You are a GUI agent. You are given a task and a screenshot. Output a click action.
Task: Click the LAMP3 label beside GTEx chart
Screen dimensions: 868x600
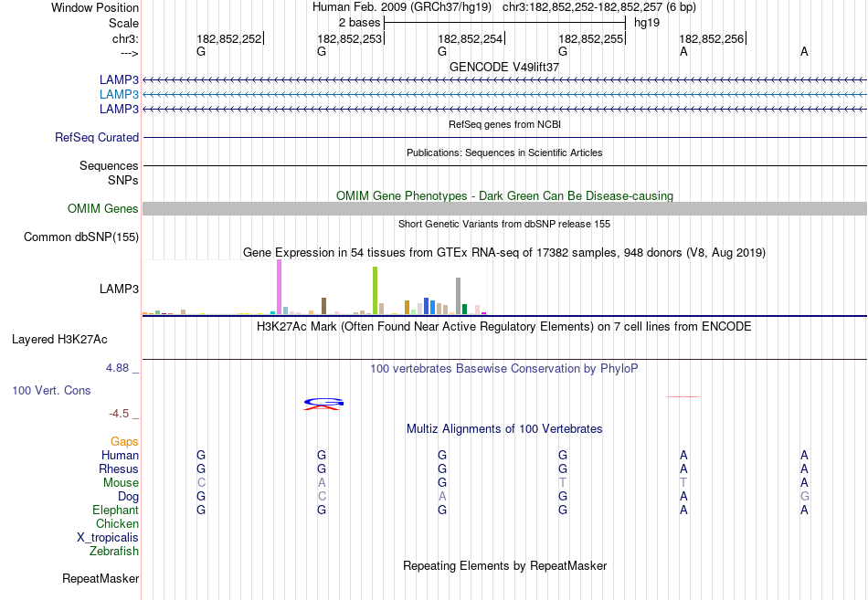[119, 289]
